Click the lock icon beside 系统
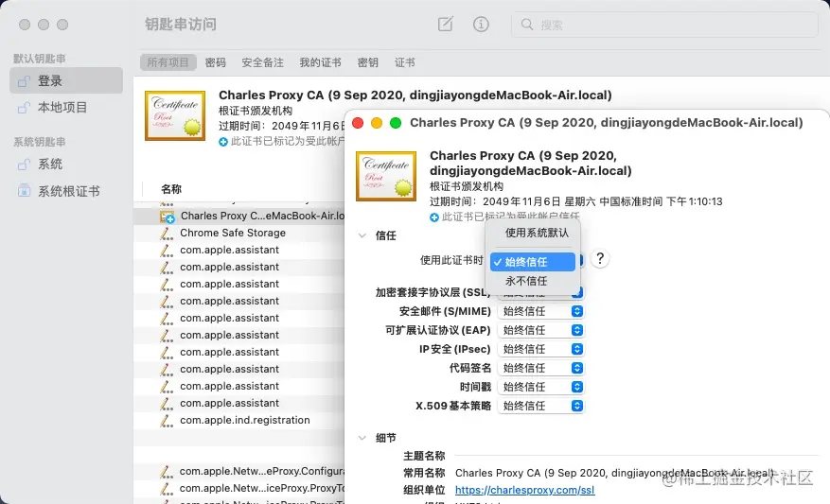This screenshot has width=830, height=504. (x=24, y=165)
